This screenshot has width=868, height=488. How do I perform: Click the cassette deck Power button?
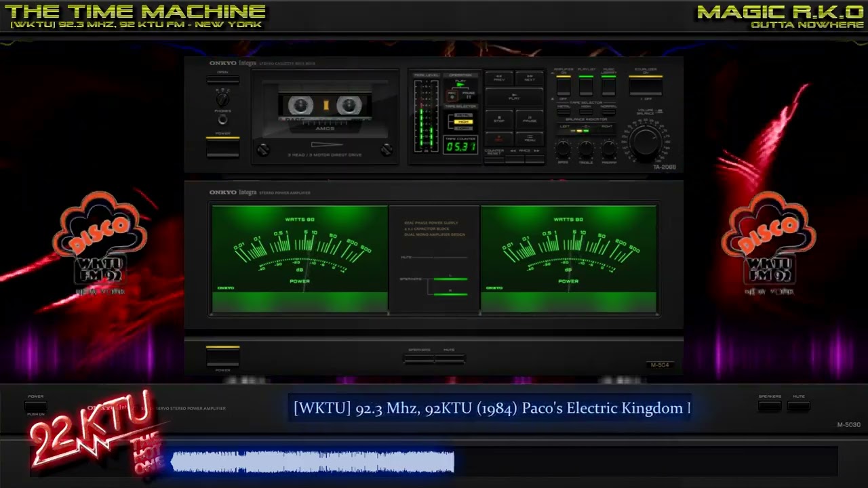222,147
